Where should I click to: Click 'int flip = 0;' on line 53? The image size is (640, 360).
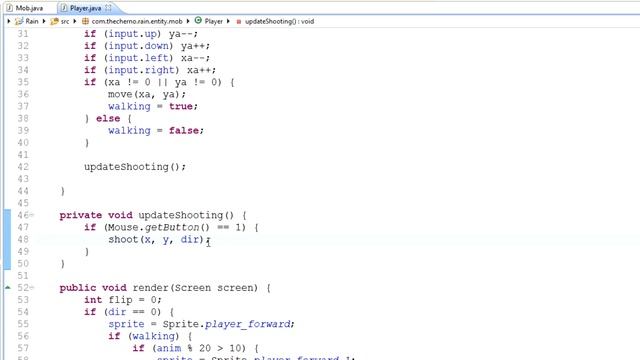[x=123, y=300]
